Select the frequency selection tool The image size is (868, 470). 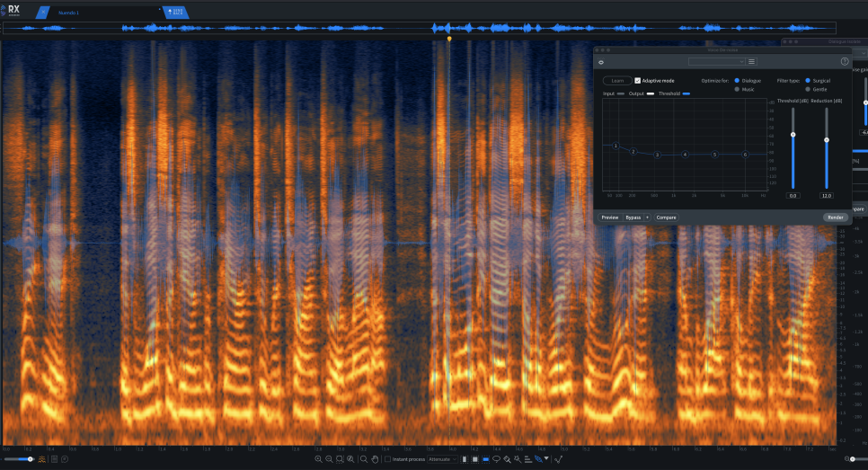pos(486,459)
